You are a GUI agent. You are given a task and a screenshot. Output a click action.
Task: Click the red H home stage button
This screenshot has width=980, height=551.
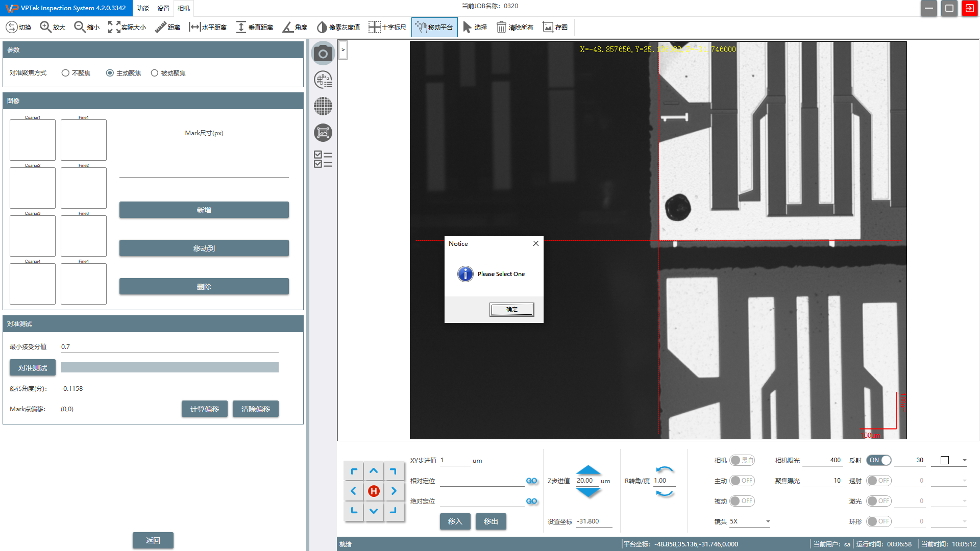tap(374, 491)
